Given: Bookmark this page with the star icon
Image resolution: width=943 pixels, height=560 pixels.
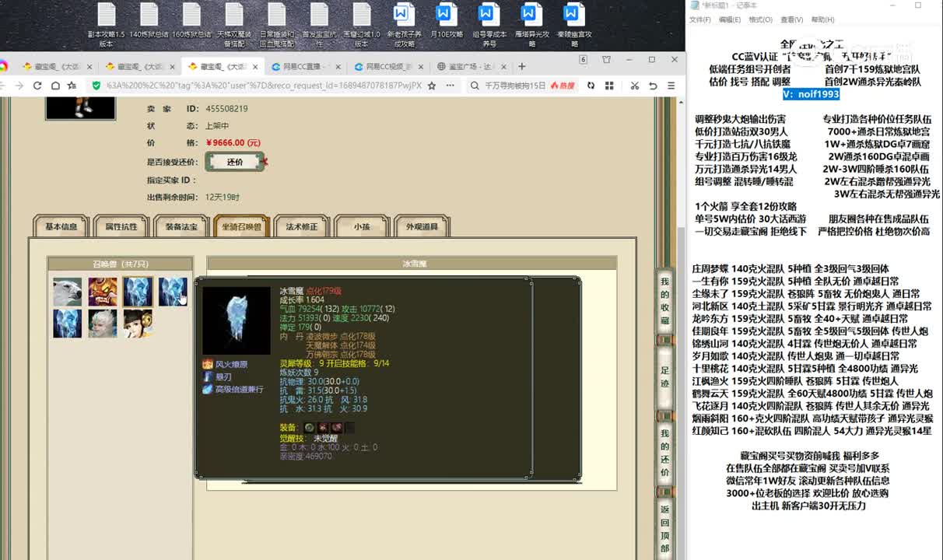Looking at the screenshot, I should [432, 86].
